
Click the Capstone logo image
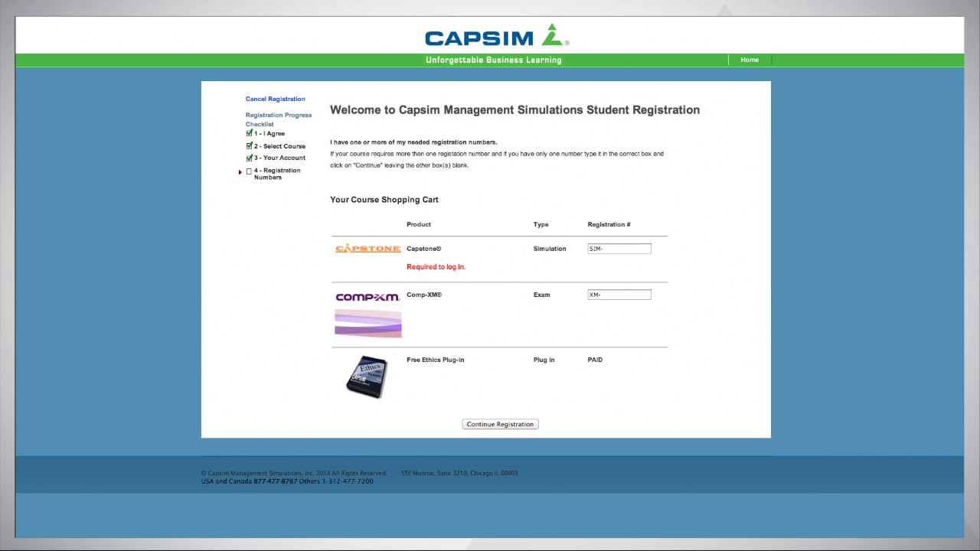368,249
